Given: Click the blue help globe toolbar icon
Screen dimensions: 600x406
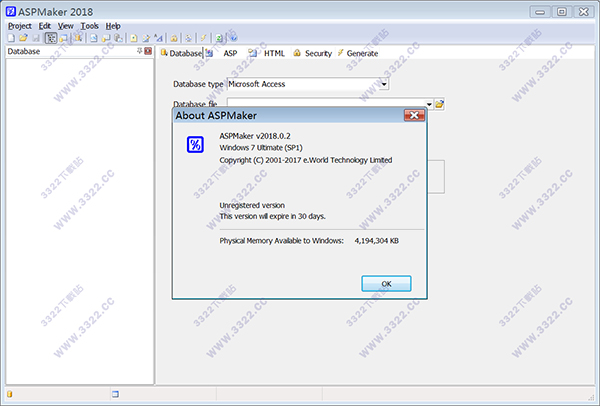Looking at the screenshot, I should tap(233, 38).
